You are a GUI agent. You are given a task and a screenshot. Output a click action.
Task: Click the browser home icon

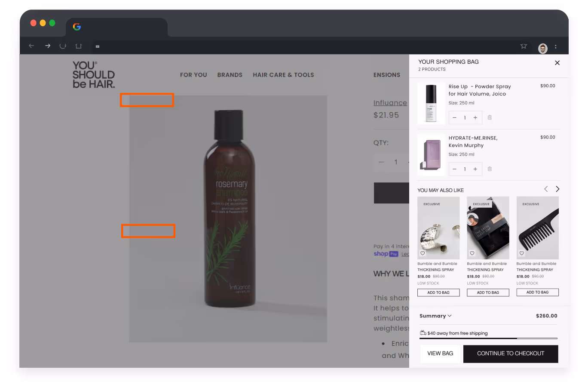pos(78,46)
